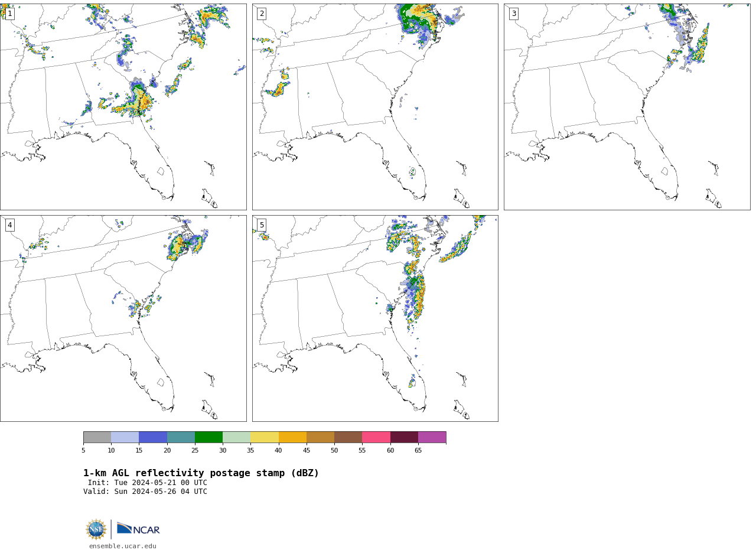Click the colorbar tick label '65'
Viewport: 756px width, 553px height.
tap(418, 451)
